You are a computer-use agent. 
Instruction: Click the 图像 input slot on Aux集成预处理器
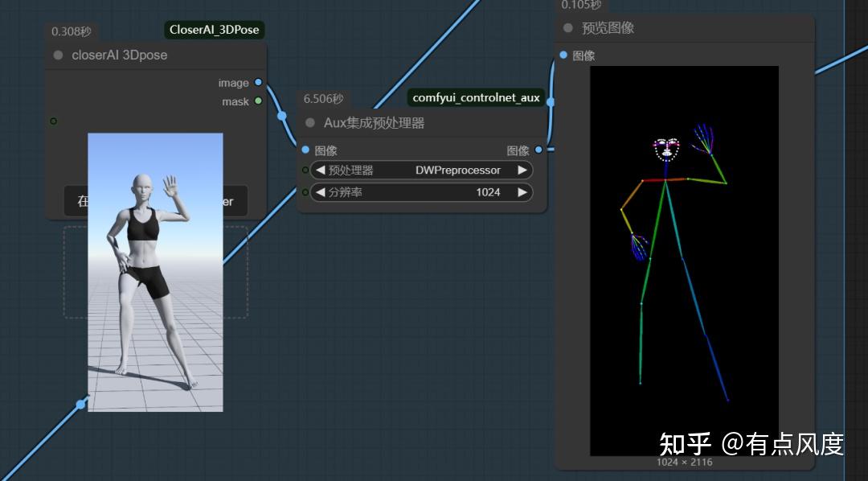[305, 150]
